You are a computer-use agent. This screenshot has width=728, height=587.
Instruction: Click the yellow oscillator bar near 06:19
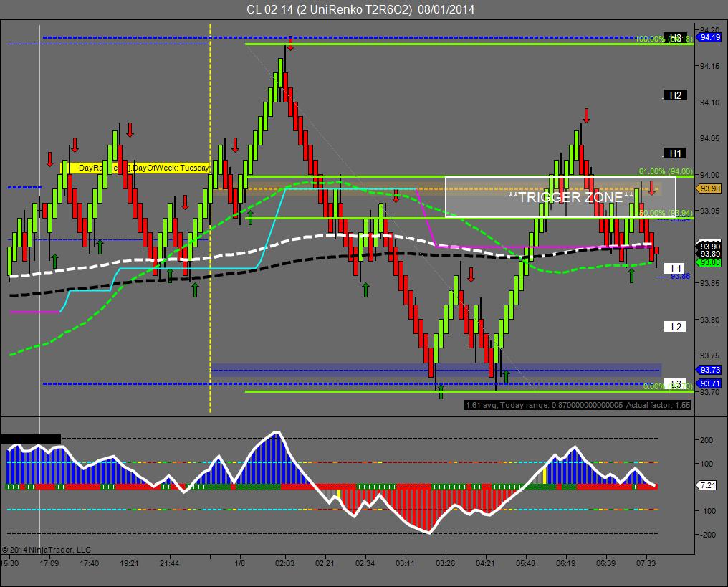[x=545, y=476]
